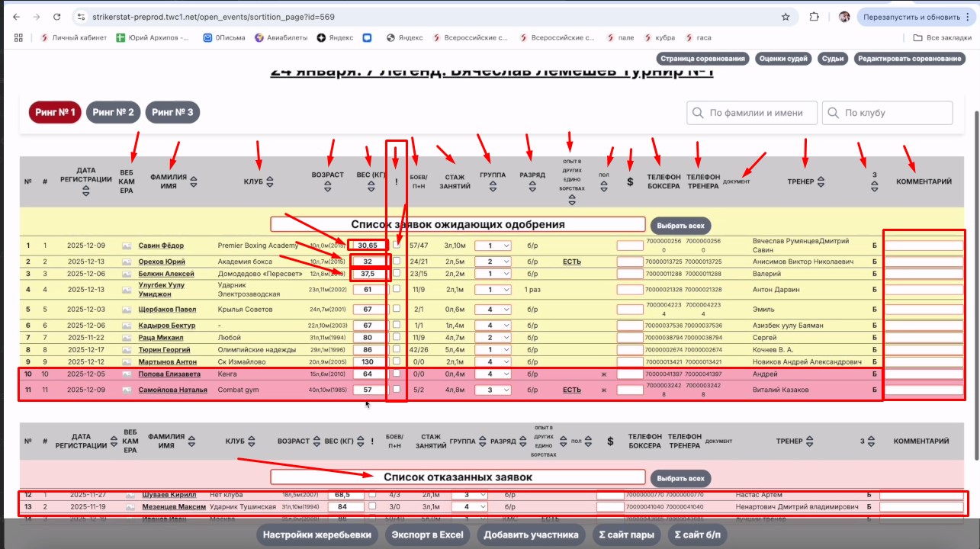Click the Экспорт в Excel button
Screen dimensions: 980x549
[x=427, y=535]
